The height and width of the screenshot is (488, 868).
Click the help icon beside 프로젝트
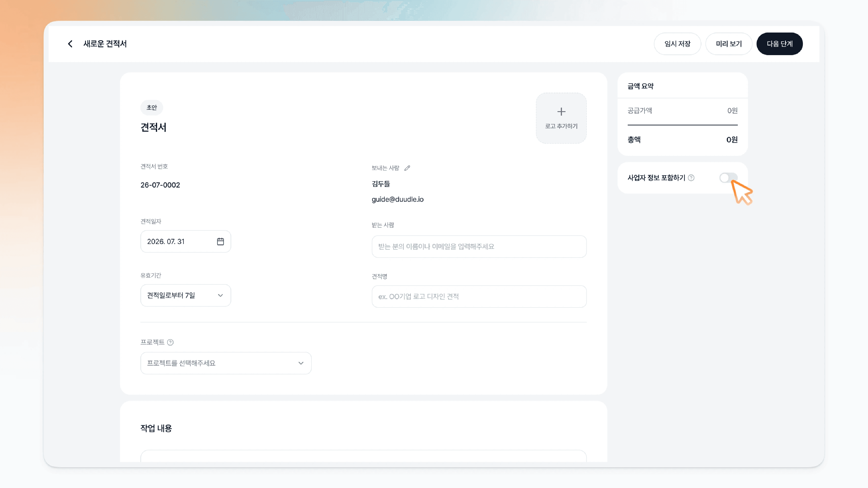pos(170,342)
